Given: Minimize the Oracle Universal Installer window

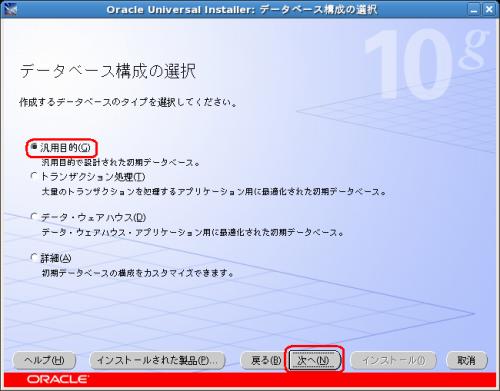Looking at the screenshot, I should click(x=474, y=9).
